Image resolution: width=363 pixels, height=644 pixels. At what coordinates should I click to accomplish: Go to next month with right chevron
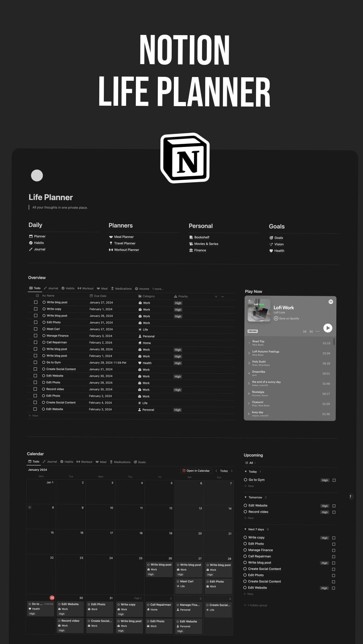pos(232,471)
